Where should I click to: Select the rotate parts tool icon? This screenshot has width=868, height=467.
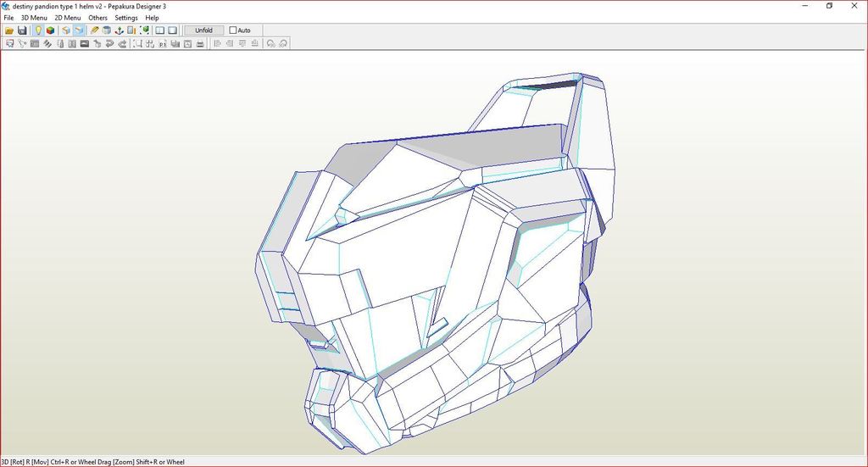(x=22, y=44)
